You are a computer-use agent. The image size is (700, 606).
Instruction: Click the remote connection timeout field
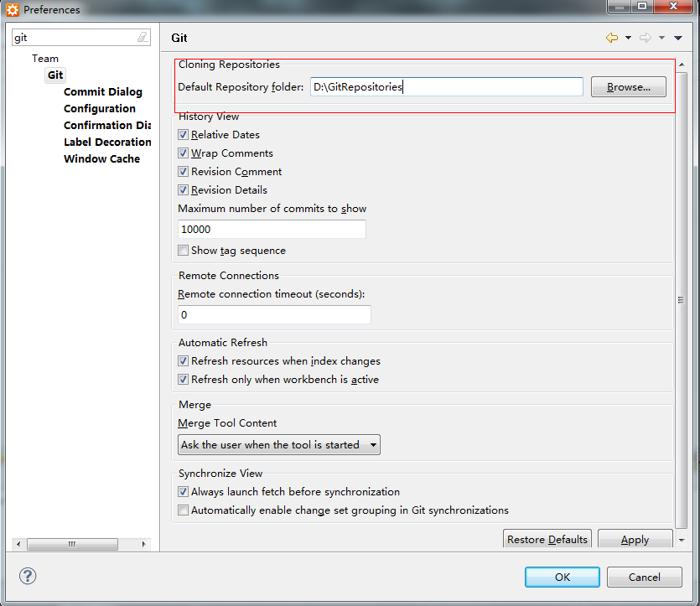coord(274,314)
